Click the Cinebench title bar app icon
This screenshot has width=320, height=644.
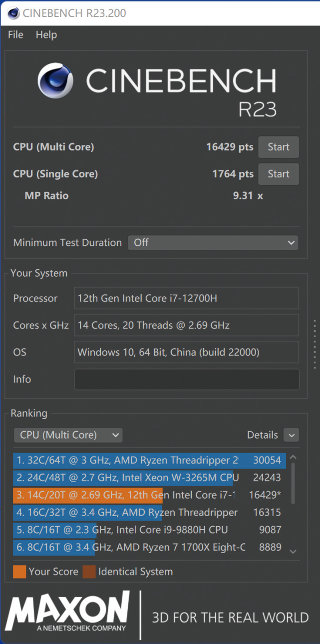click(13, 13)
